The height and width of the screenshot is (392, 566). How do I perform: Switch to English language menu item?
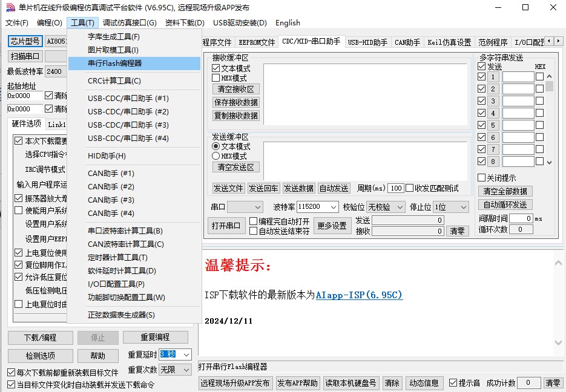coord(288,23)
